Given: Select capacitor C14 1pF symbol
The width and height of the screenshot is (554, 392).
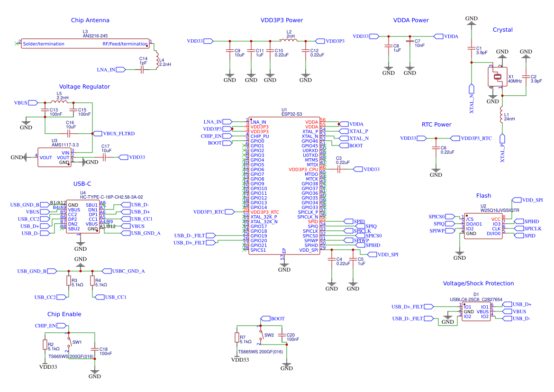Looking at the screenshot, I should pyautogui.click(x=142, y=70).
